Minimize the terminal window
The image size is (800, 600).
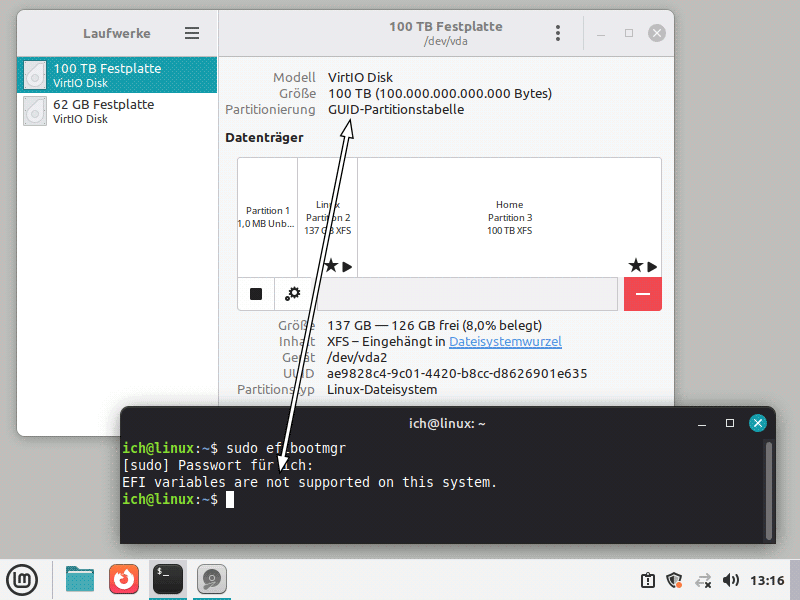(x=702, y=423)
